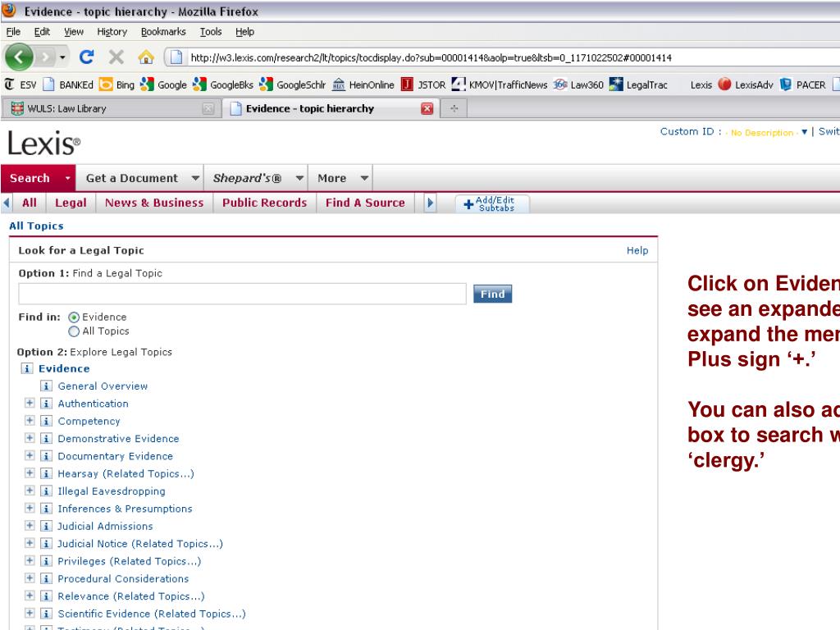Image resolution: width=840 pixels, height=630 pixels.
Task: Open the History menu
Action: click(112, 32)
